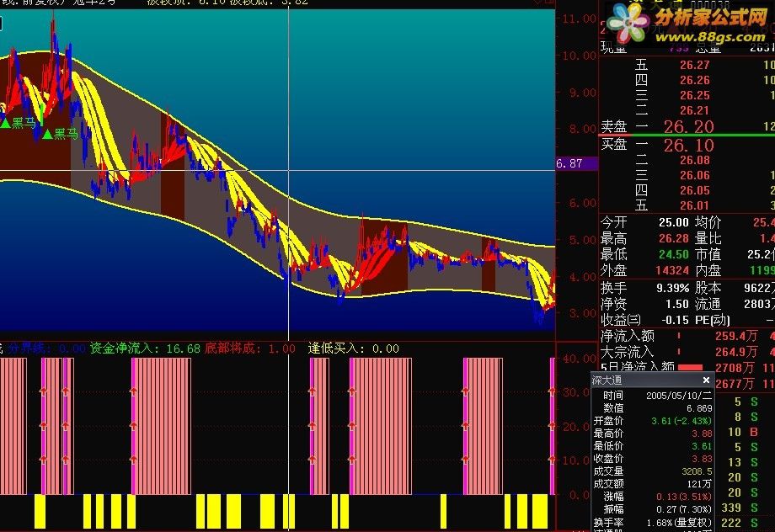Image resolution: width=775 pixels, height=532 pixels.
Task: Click popup 数值 value 6.869
Action: point(699,408)
